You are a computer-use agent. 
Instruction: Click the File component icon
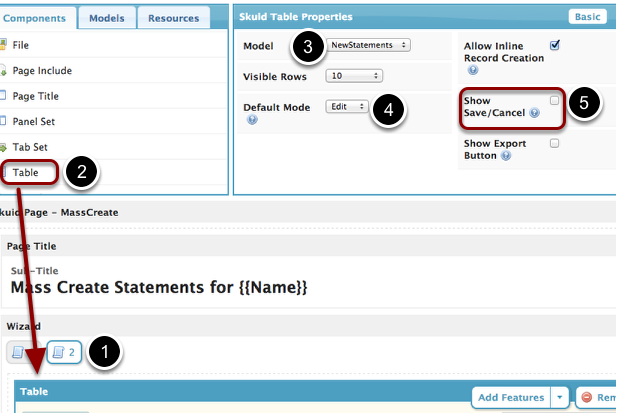coord(4,45)
